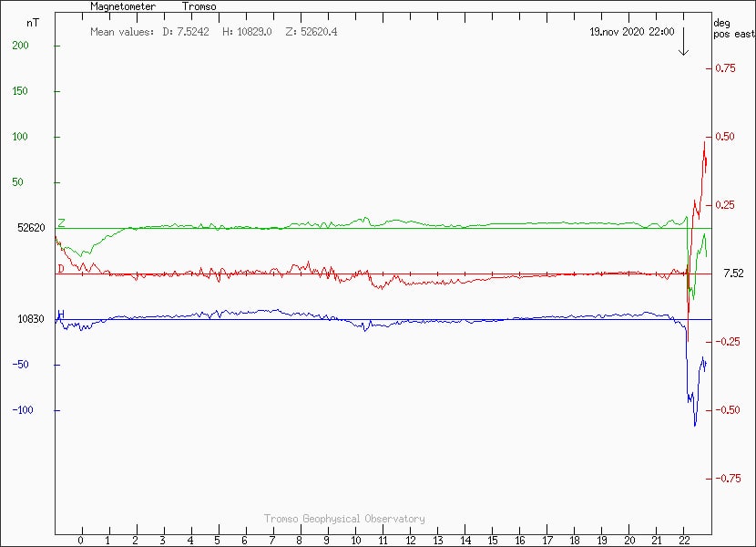
Task: Click the green axis value 150
Action: click(20, 91)
